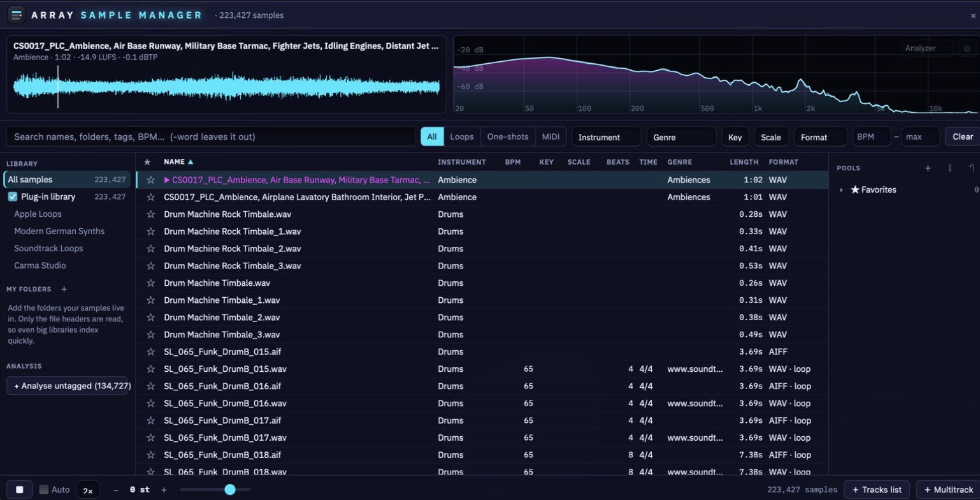Clear all filters with Clear button
This screenshot has width=980, height=500.
[x=962, y=136]
